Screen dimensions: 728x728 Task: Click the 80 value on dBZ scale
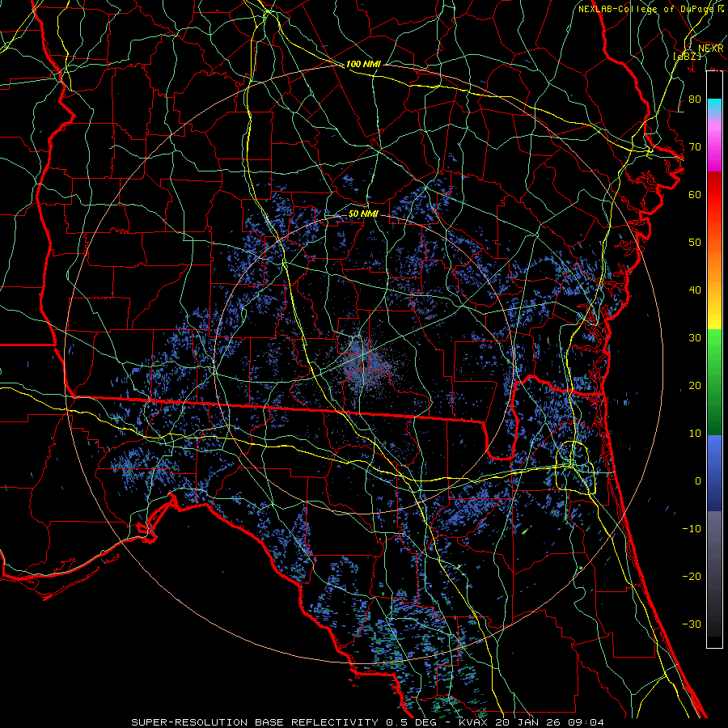pos(695,99)
